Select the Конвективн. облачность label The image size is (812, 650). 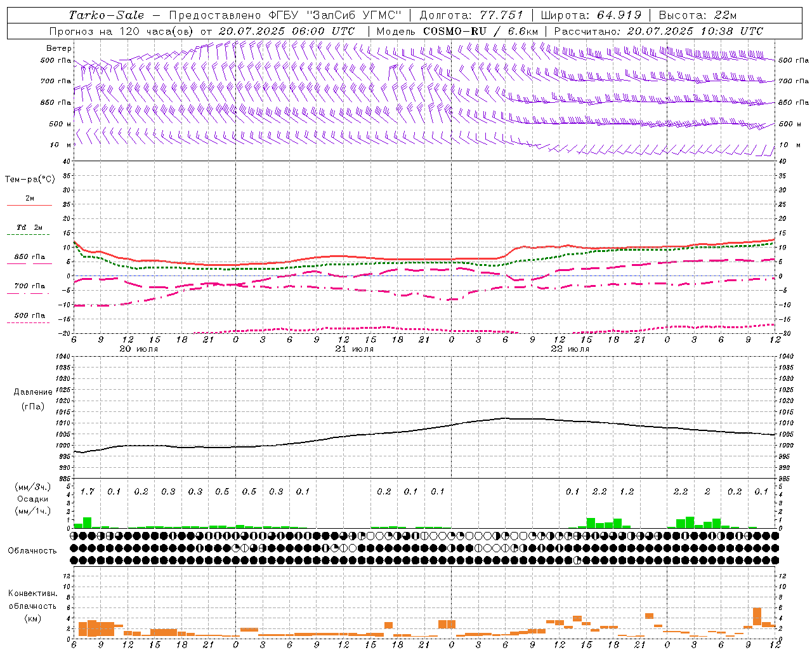click(x=32, y=600)
